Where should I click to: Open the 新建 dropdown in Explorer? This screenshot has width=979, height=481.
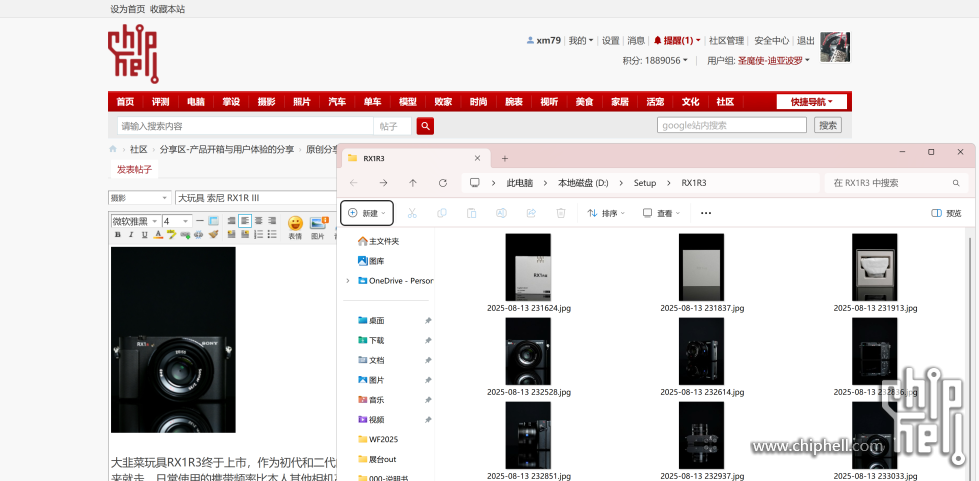[367, 213]
